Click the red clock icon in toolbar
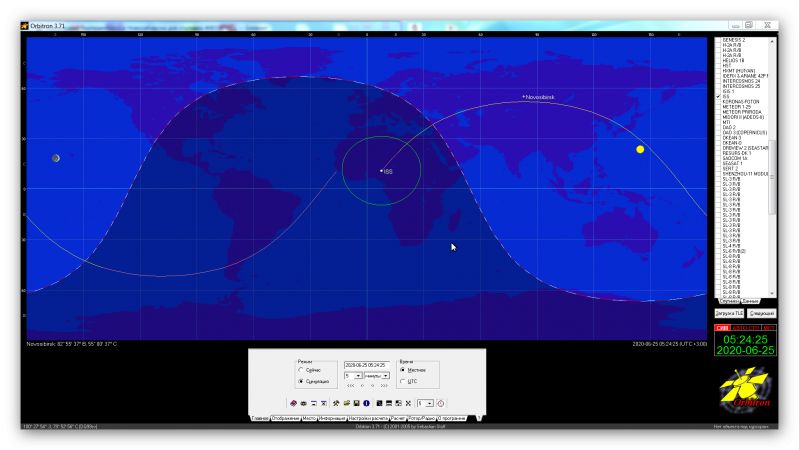The image size is (800, 450). (440, 403)
